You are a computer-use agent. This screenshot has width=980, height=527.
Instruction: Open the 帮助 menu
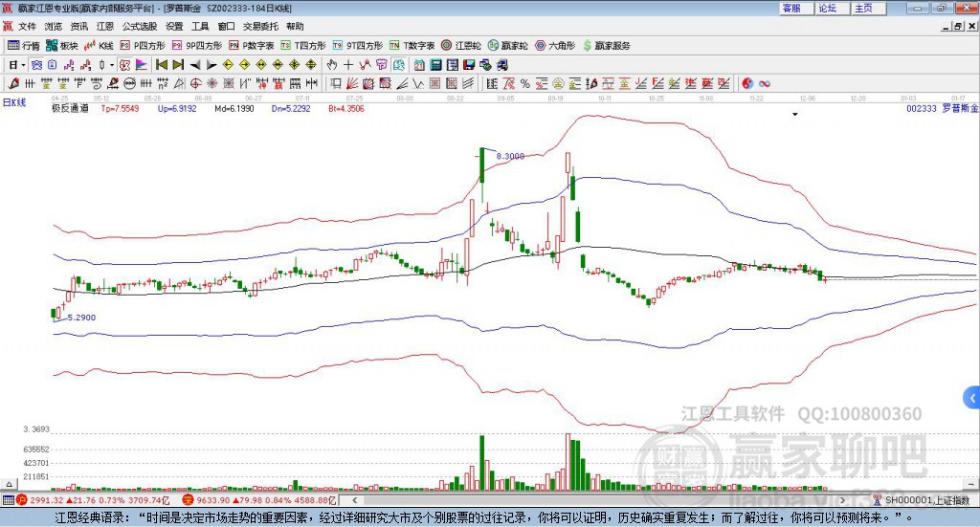click(295, 26)
